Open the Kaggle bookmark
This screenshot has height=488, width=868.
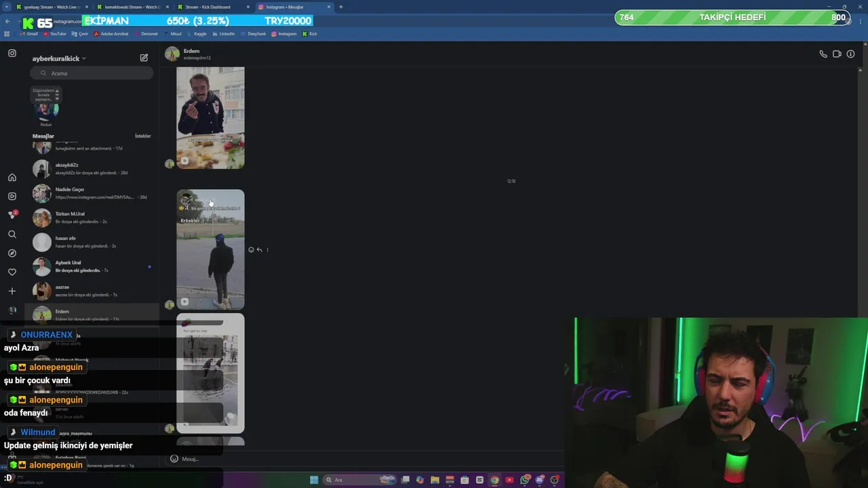point(197,34)
